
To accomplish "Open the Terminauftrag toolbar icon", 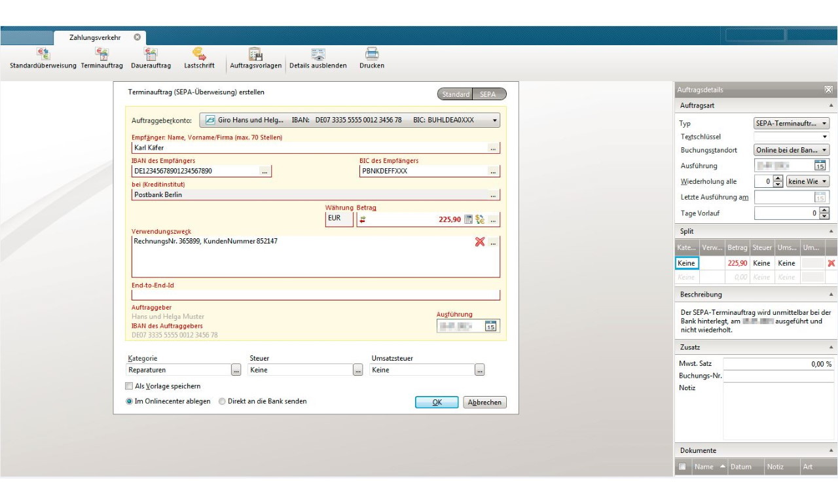I will (x=102, y=55).
